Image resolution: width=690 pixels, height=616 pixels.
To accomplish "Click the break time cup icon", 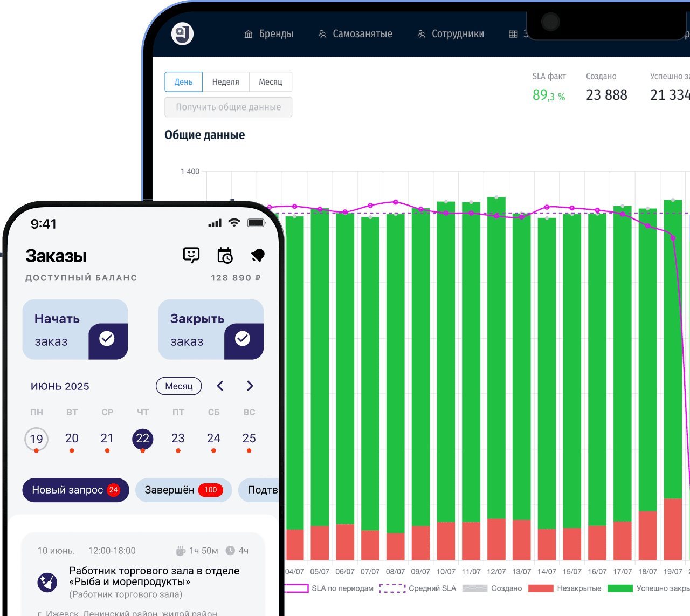I will coord(181,551).
